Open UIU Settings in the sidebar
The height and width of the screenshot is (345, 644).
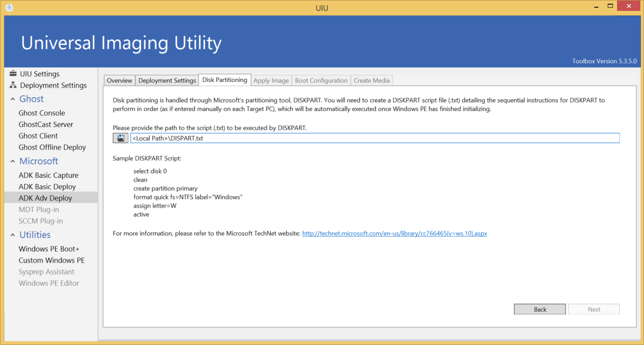click(x=39, y=74)
